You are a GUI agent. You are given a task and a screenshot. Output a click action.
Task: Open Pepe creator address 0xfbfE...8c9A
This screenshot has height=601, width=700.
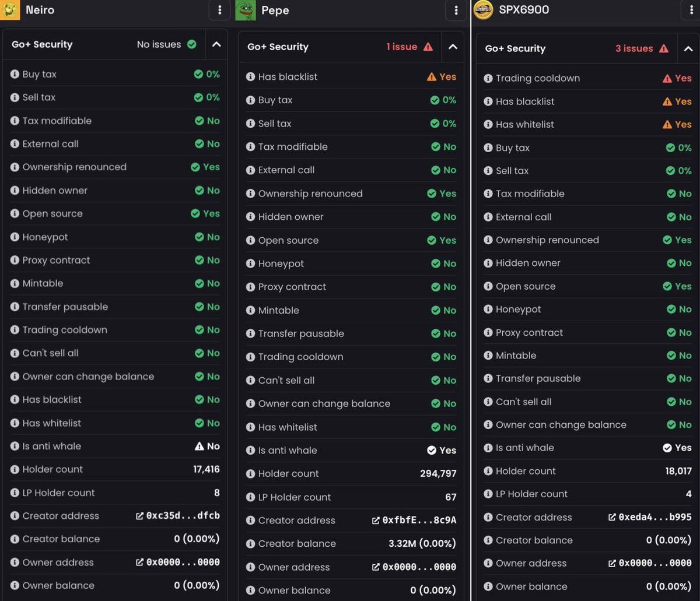click(414, 521)
